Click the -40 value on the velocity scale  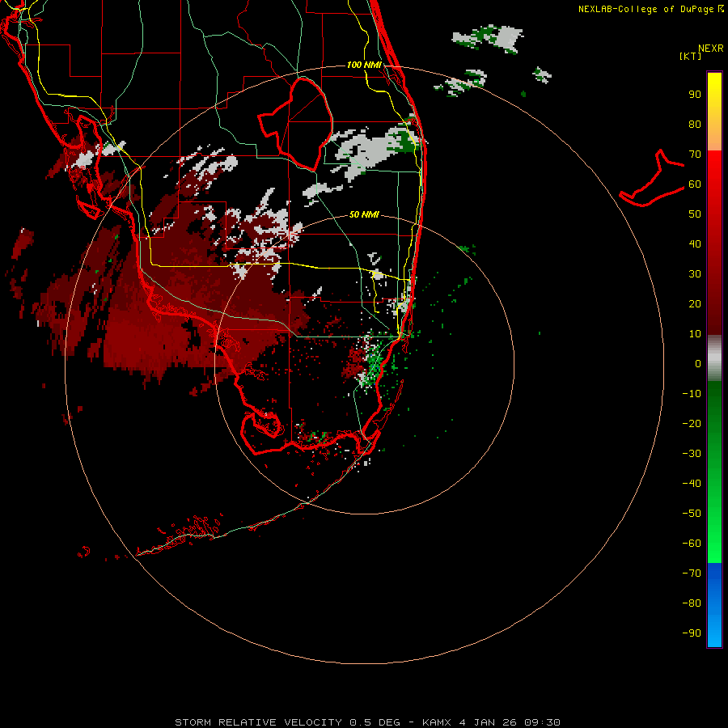coord(692,484)
